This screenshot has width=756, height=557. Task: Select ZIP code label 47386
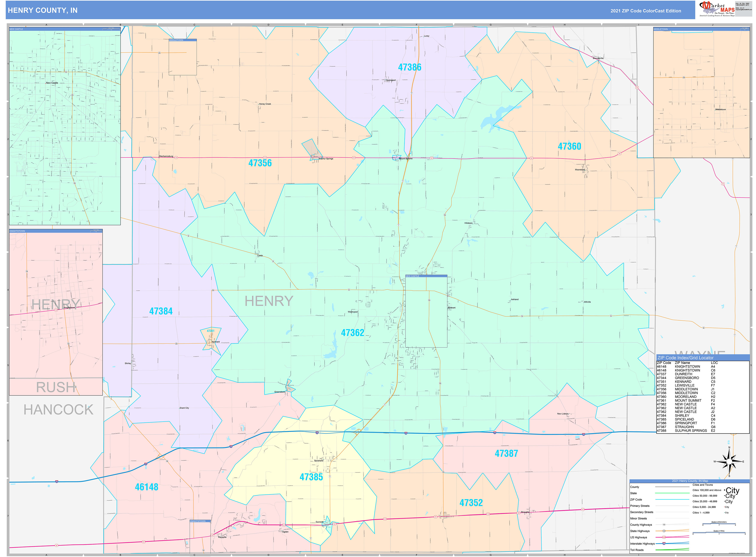(409, 67)
